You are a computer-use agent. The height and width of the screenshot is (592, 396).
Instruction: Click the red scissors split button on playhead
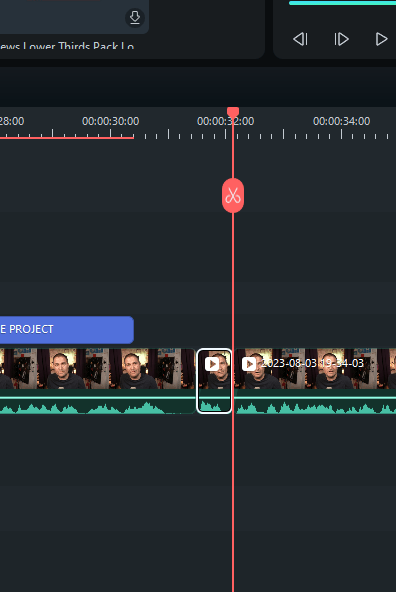pyautogui.click(x=233, y=196)
